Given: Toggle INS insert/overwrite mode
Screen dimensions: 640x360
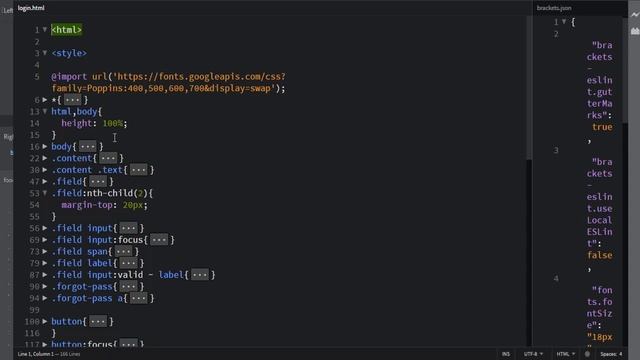Looking at the screenshot, I should click(506, 354).
